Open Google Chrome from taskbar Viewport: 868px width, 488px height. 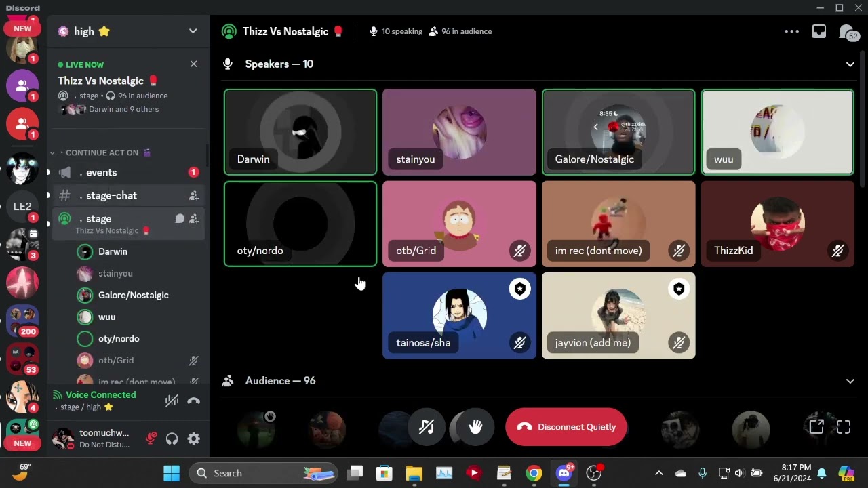click(x=534, y=473)
